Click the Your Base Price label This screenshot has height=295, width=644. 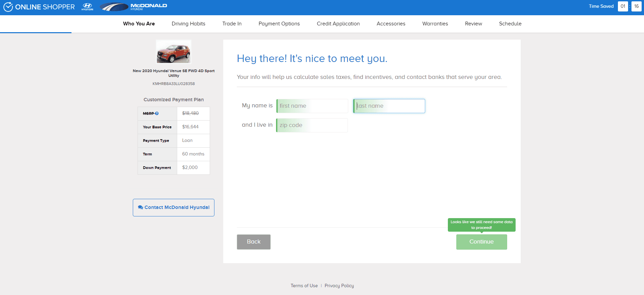(x=157, y=127)
